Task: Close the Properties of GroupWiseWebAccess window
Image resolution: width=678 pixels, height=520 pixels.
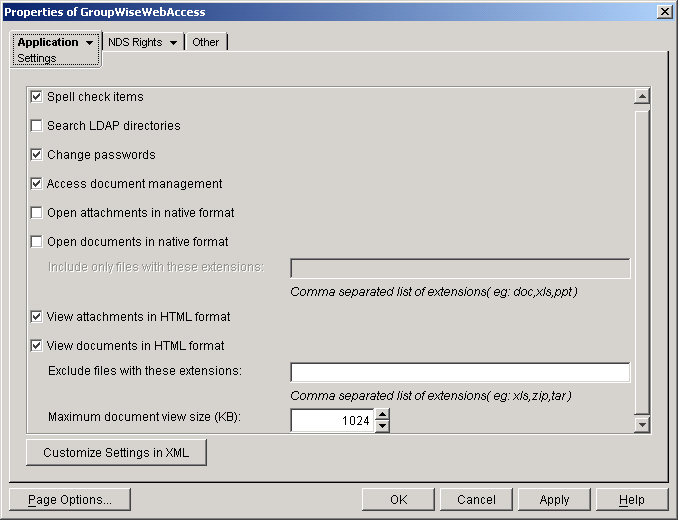Action: (664, 12)
